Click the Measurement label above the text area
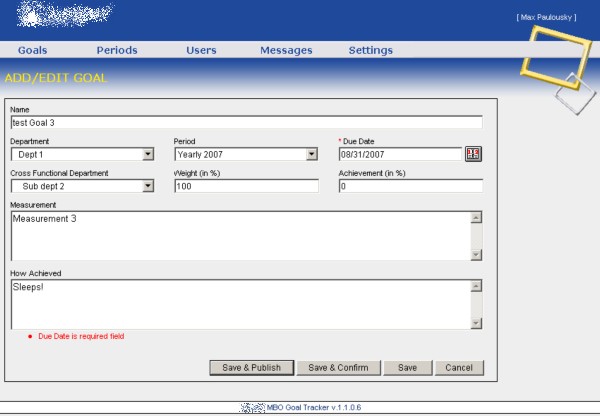 (33, 205)
